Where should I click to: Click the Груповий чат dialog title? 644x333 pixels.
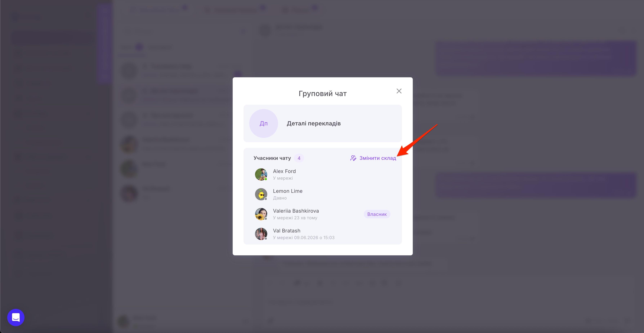click(x=323, y=94)
